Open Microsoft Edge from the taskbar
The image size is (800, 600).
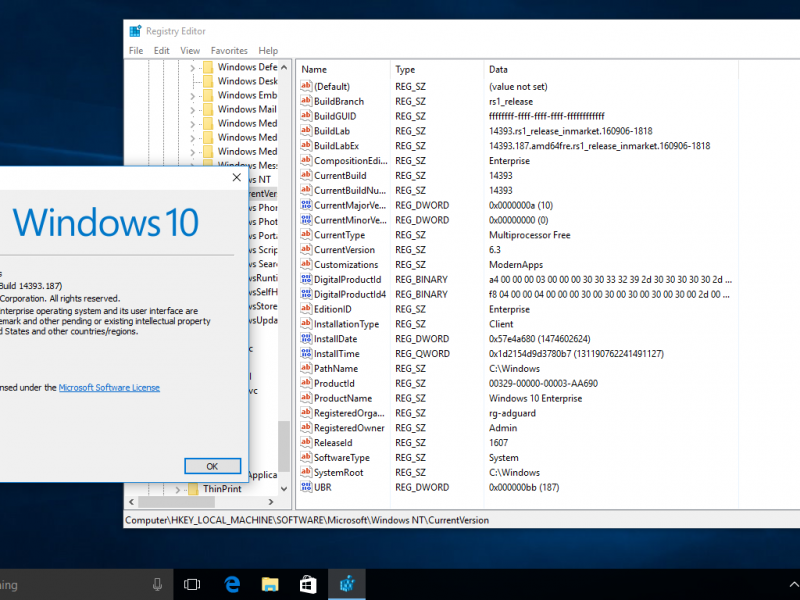pyautogui.click(x=232, y=584)
